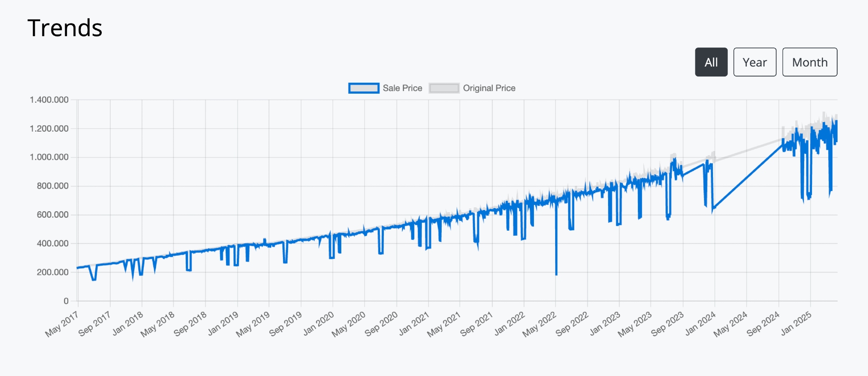The width and height of the screenshot is (868, 376).
Task: Click the May 2021 x-axis label
Action: coord(443,324)
